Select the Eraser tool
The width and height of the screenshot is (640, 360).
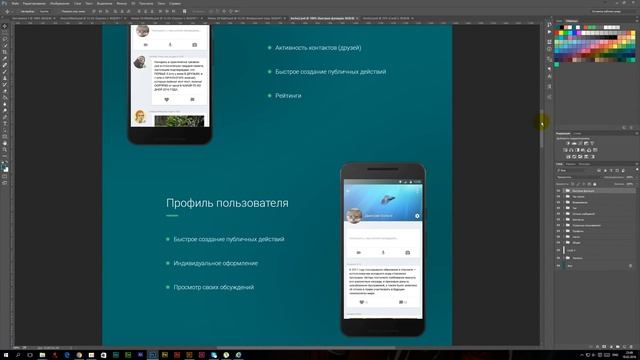click(5, 91)
